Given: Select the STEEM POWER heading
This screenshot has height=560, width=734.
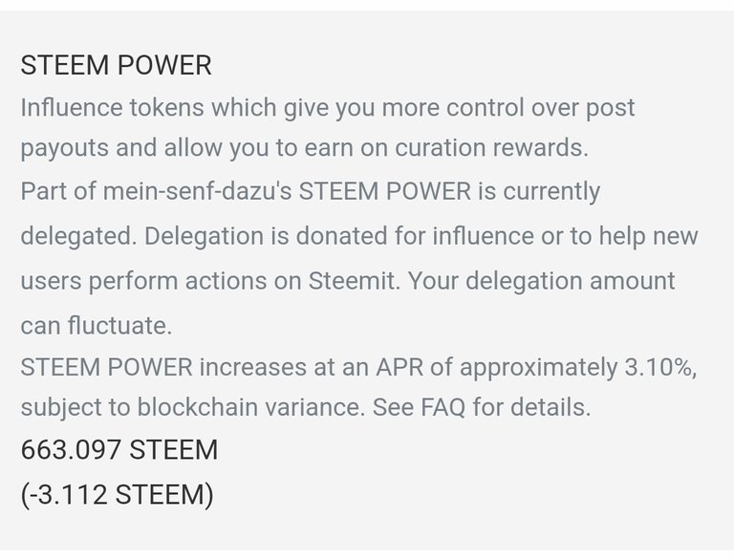Looking at the screenshot, I should coord(116,65).
